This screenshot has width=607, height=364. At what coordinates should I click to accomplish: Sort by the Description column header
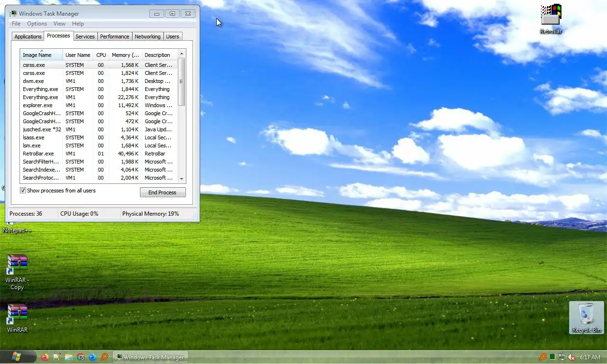(159, 55)
